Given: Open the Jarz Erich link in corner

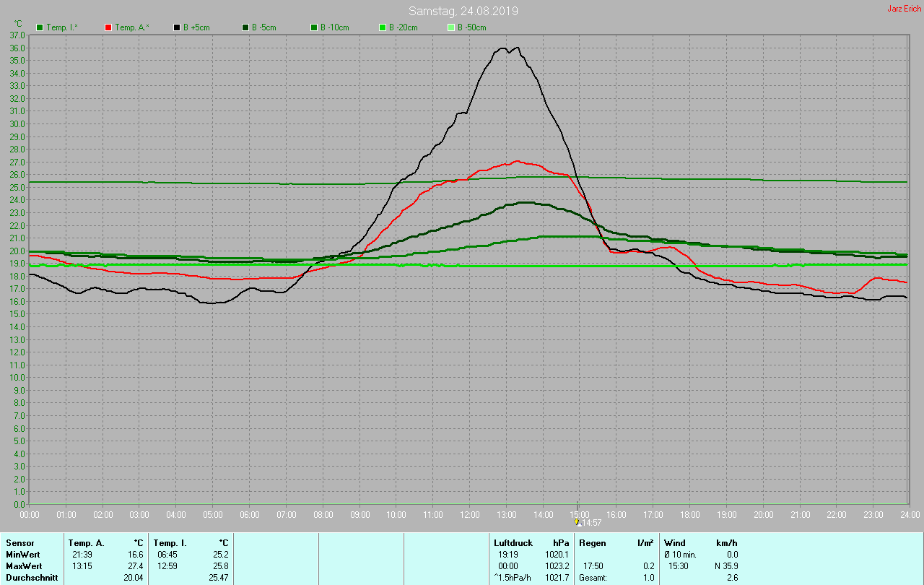Looking at the screenshot, I should point(904,9).
